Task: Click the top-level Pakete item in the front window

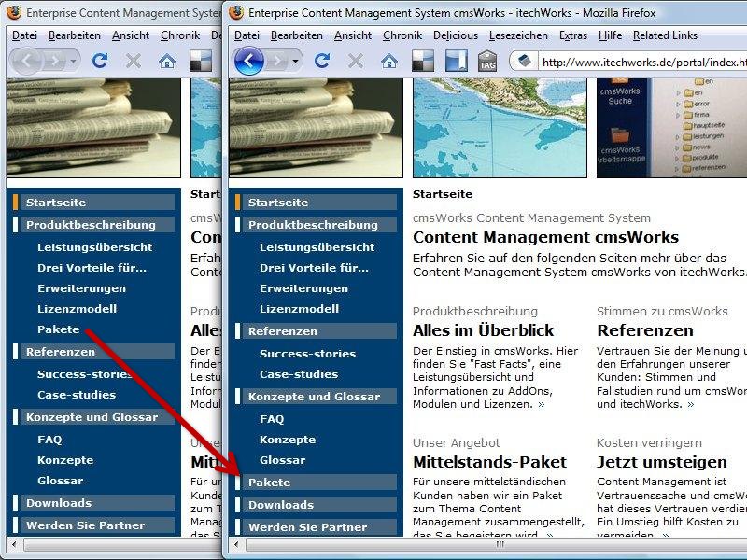Action: click(x=316, y=483)
